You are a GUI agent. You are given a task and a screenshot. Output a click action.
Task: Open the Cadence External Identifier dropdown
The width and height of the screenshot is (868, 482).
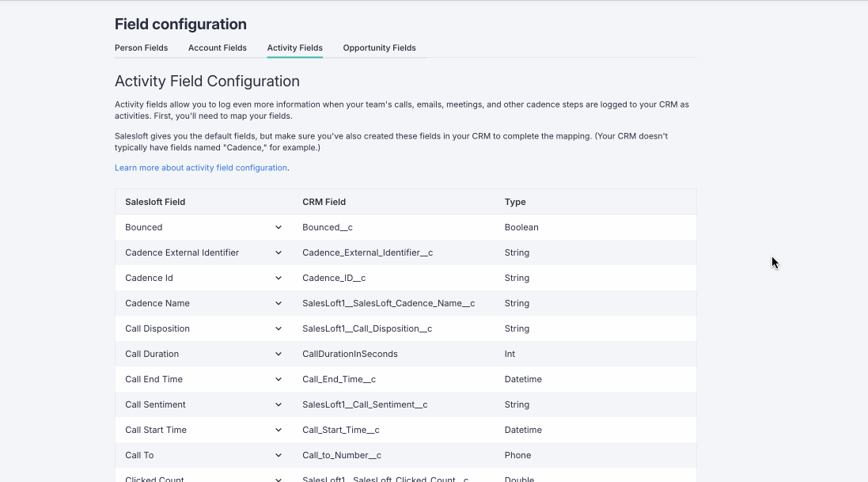(x=278, y=252)
